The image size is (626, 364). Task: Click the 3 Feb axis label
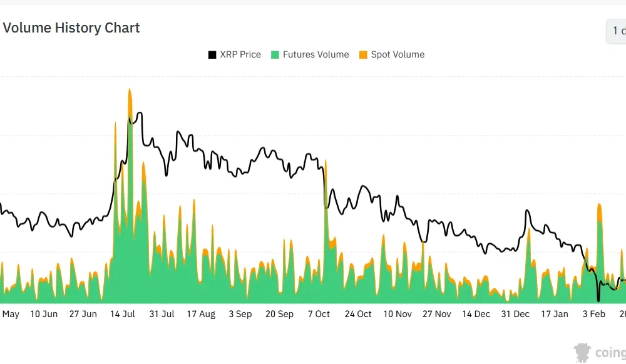593,314
